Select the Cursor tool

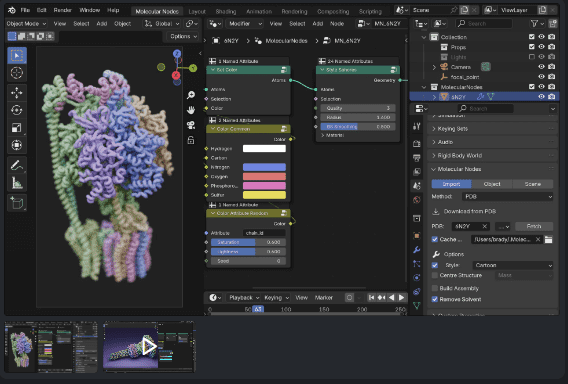(x=17, y=73)
